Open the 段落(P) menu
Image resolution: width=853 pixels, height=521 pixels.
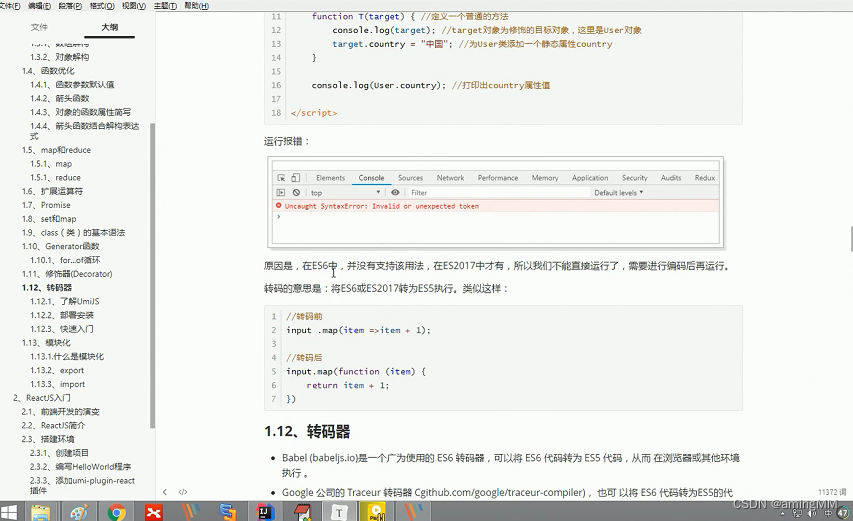pyautogui.click(x=70, y=5)
